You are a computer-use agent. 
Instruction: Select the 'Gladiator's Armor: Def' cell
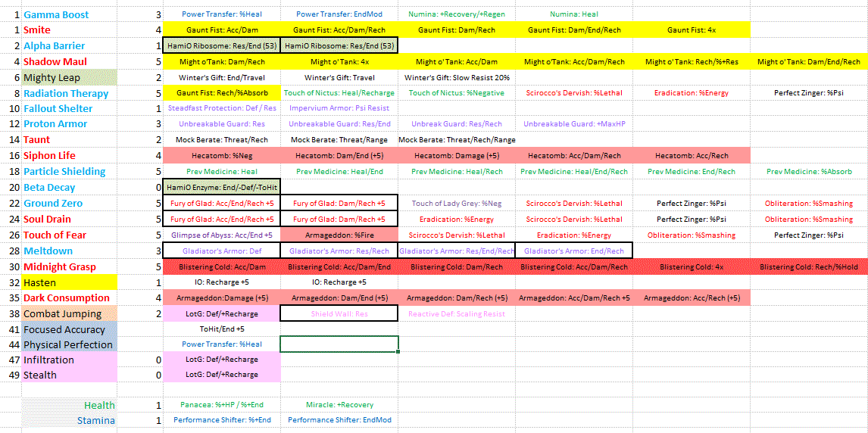(221, 251)
